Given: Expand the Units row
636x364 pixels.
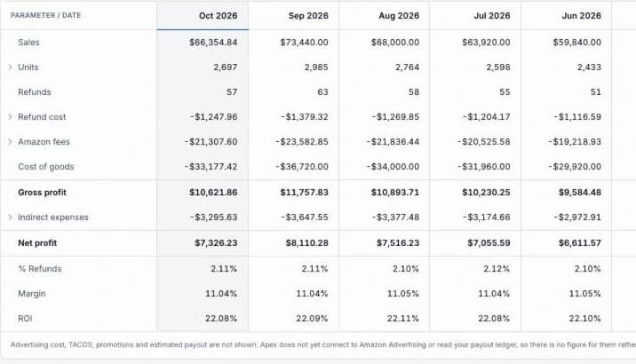Looking at the screenshot, I should (x=10, y=67).
